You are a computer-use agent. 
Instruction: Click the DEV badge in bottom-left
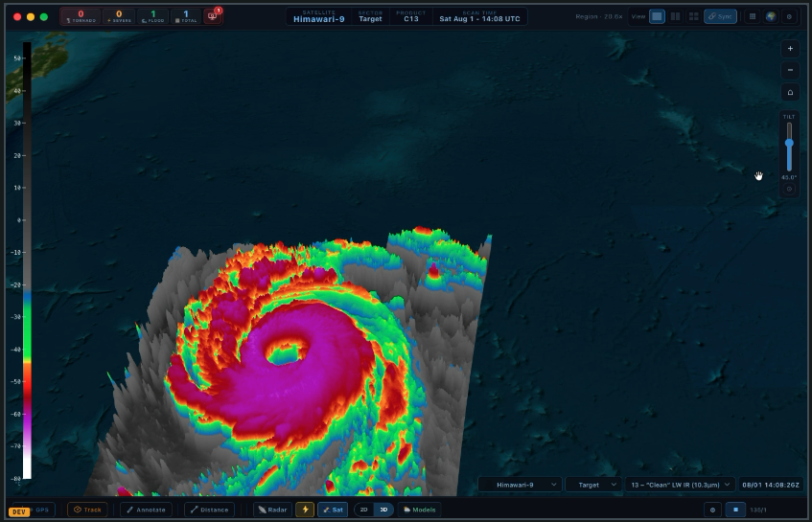(x=19, y=511)
